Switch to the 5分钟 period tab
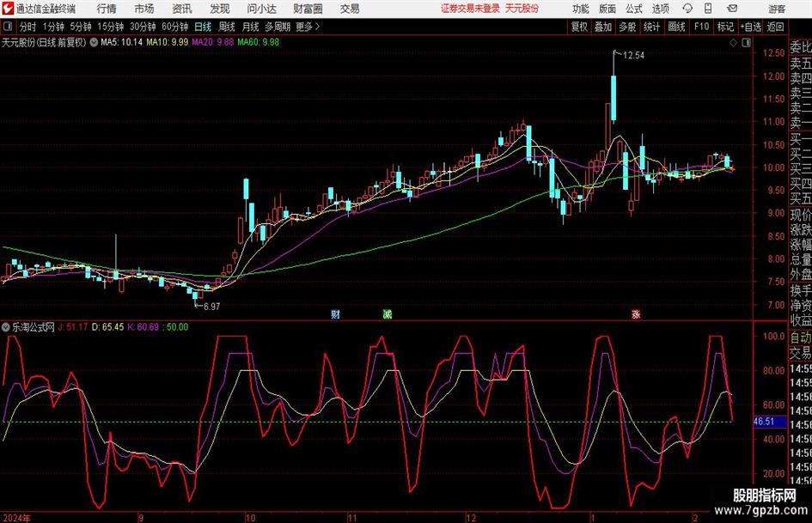 80,27
